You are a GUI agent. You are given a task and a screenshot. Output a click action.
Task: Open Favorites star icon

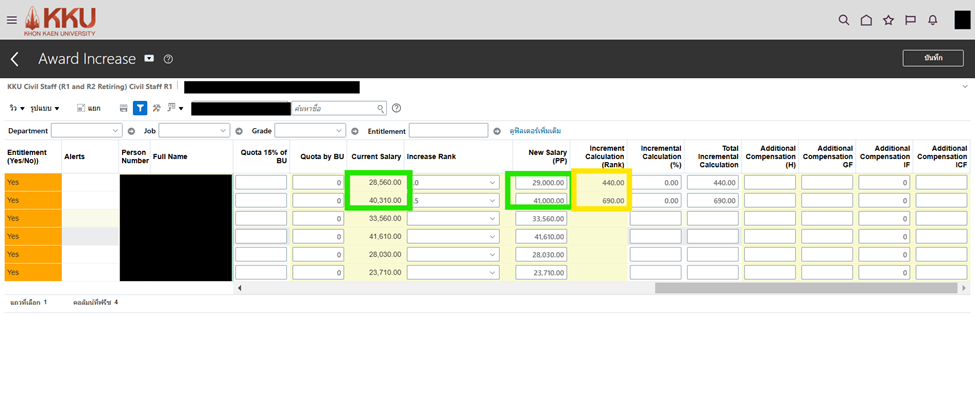click(x=888, y=20)
